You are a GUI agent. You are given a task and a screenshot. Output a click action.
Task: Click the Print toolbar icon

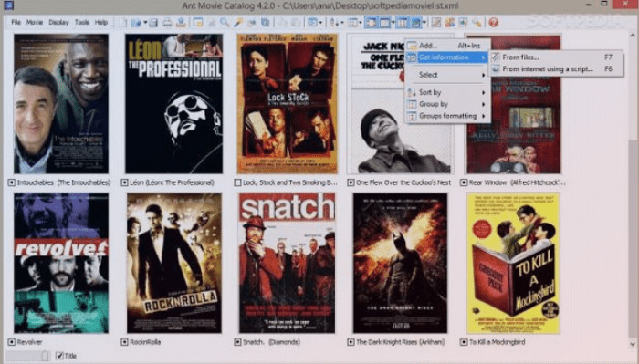coord(167,23)
